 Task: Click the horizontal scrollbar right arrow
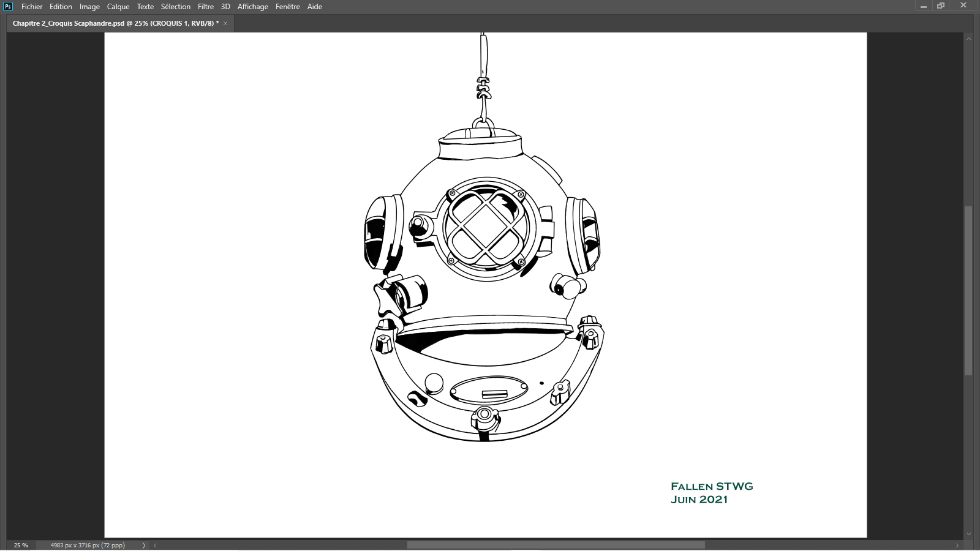(x=957, y=545)
